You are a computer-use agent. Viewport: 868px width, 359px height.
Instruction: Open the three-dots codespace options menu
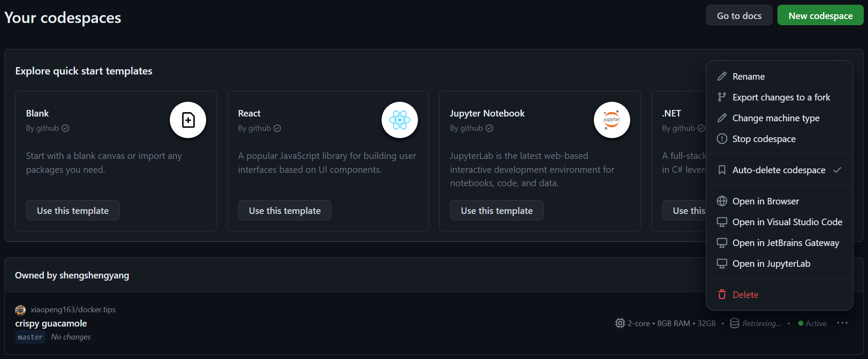tap(842, 323)
